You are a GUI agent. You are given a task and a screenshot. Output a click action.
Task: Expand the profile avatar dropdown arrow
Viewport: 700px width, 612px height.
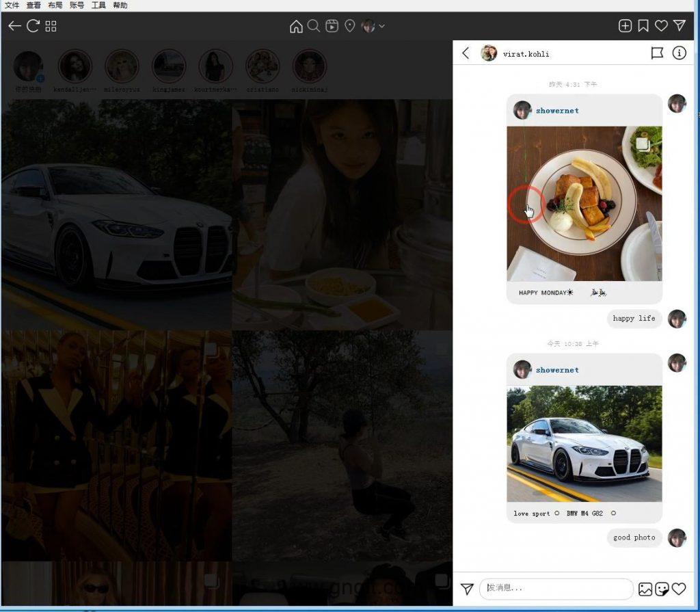tap(382, 26)
